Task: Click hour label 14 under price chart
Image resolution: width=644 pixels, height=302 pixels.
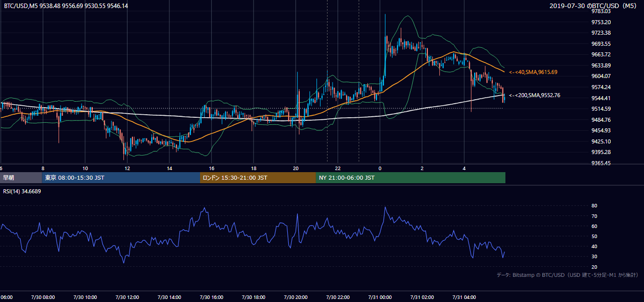Action: click(169, 168)
